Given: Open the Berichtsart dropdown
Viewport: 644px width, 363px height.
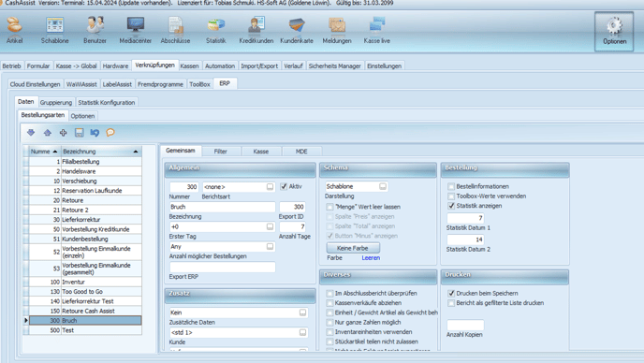Looking at the screenshot, I should pos(270,187).
